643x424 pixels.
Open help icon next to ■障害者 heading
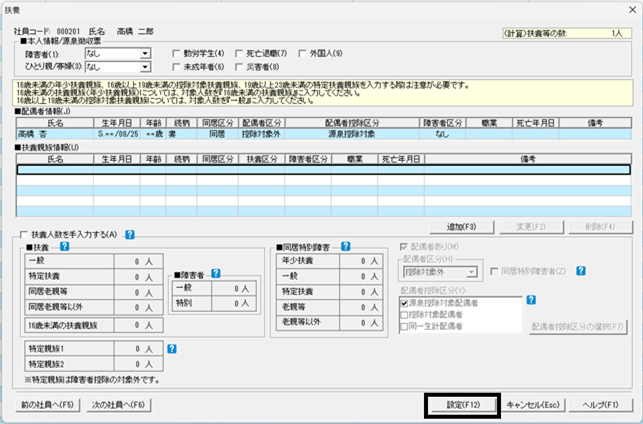coord(216,274)
